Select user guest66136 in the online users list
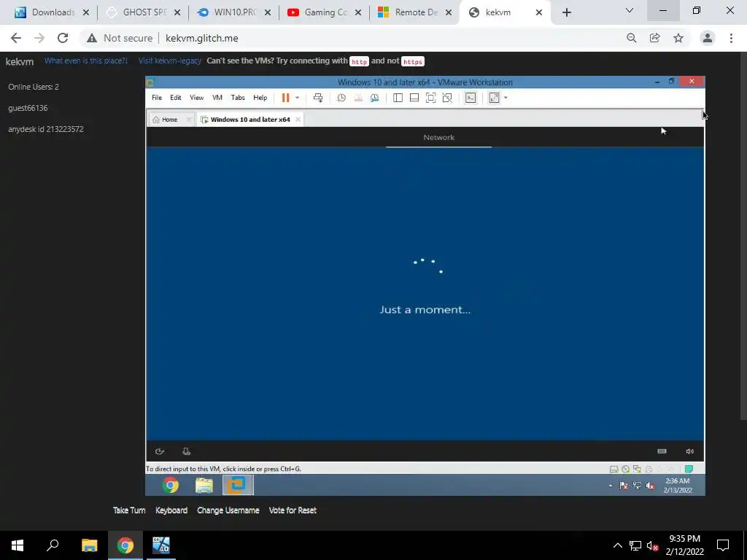 click(x=28, y=108)
